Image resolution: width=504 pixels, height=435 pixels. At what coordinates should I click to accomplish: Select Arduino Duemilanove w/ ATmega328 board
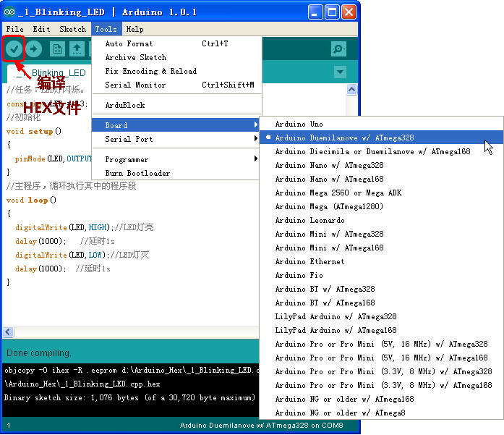pyautogui.click(x=381, y=138)
